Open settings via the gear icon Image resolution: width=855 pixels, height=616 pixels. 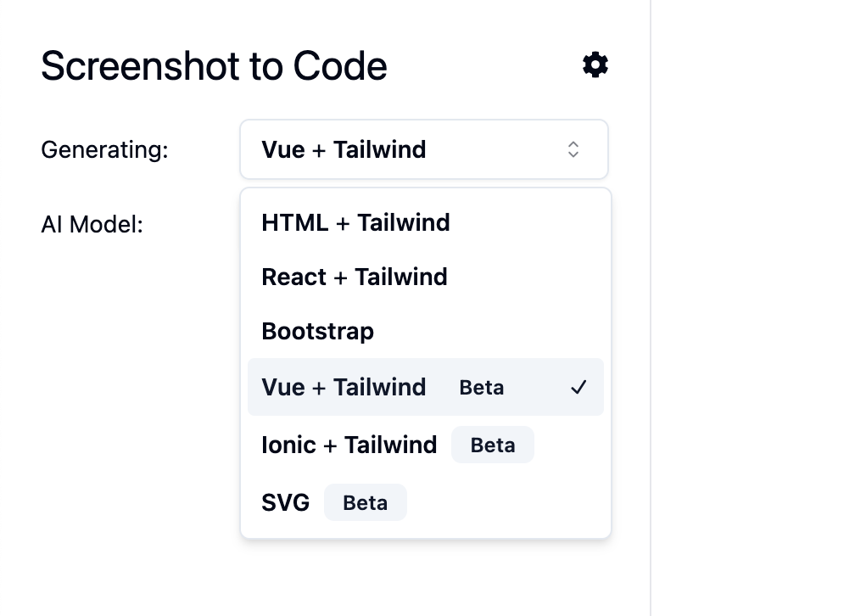pyautogui.click(x=595, y=65)
